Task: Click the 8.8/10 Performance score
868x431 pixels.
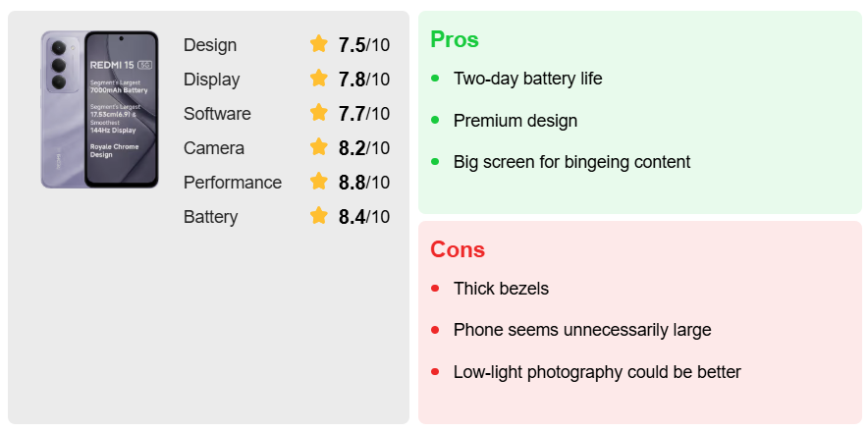Action: [x=363, y=183]
